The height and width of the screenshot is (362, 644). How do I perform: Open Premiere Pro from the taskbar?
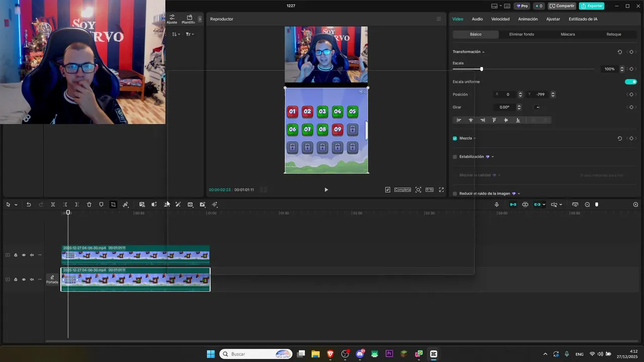[x=389, y=354]
